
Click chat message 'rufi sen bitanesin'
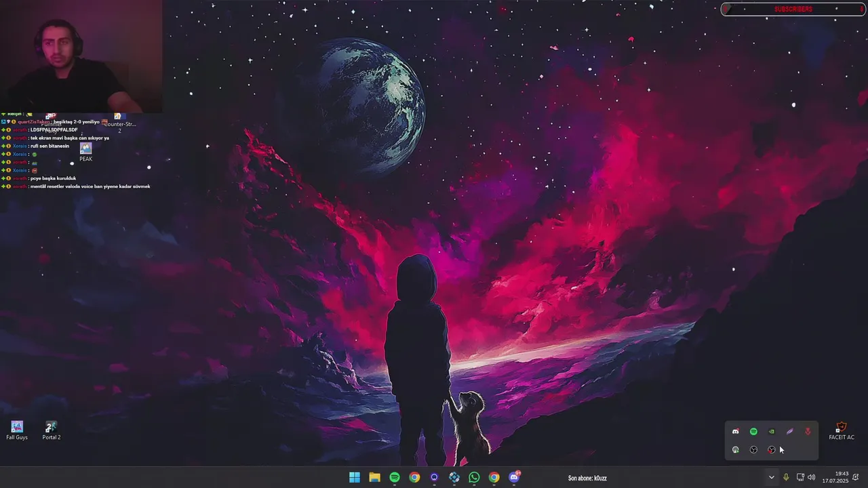(x=50, y=146)
